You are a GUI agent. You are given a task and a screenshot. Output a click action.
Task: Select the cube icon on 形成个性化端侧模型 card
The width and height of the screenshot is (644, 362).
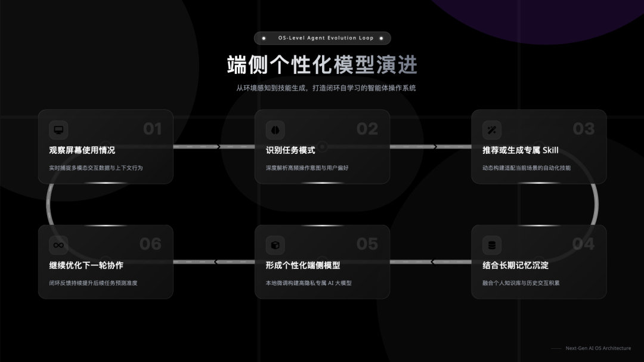[x=274, y=245]
